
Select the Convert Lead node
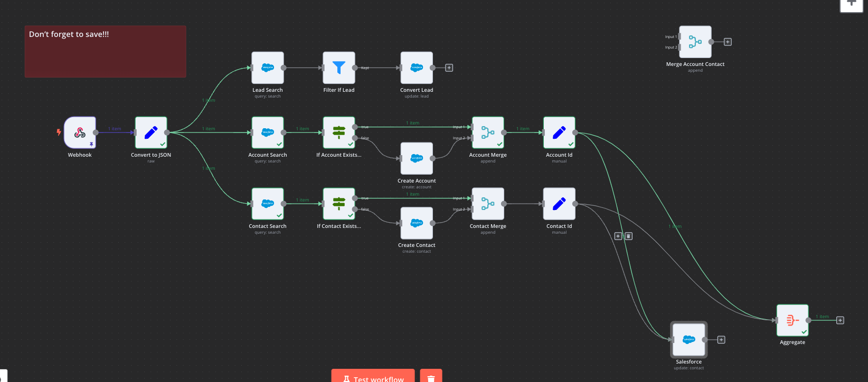[417, 68]
